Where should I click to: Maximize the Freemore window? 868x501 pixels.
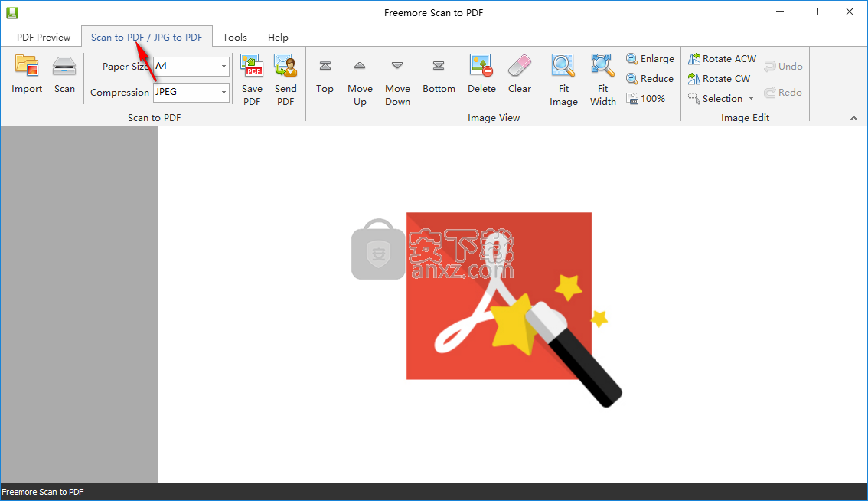(x=814, y=12)
